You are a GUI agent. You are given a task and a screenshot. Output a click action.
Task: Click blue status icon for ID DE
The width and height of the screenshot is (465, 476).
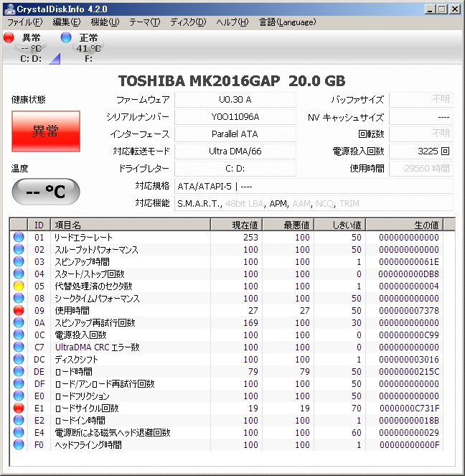[x=19, y=371]
